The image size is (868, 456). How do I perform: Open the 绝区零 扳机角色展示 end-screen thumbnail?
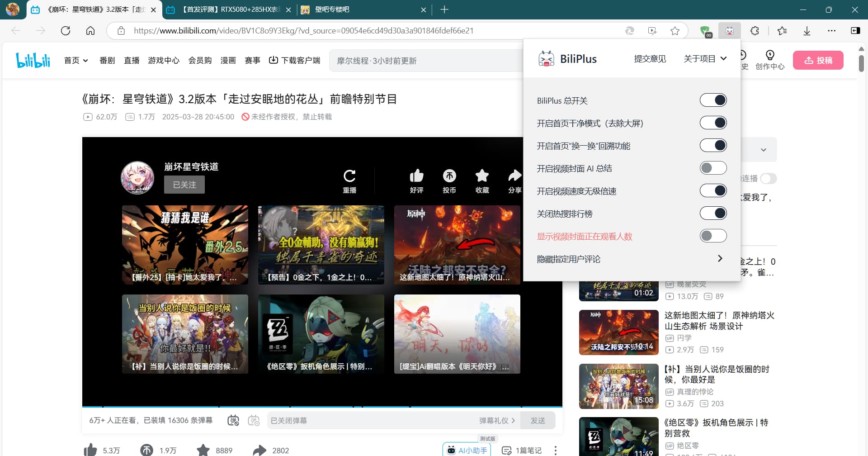pos(321,334)
